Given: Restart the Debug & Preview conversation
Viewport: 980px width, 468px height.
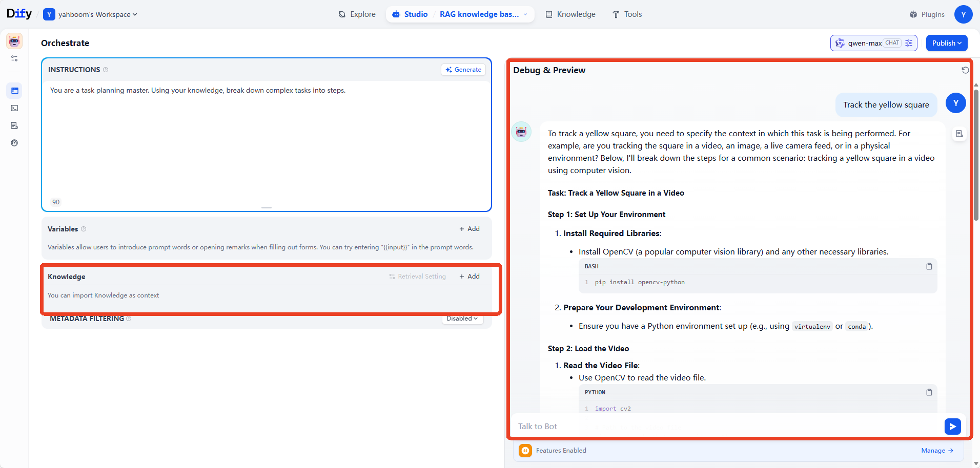Looking at the screenshot, I should pyautogui.click(x=965, y=70).
